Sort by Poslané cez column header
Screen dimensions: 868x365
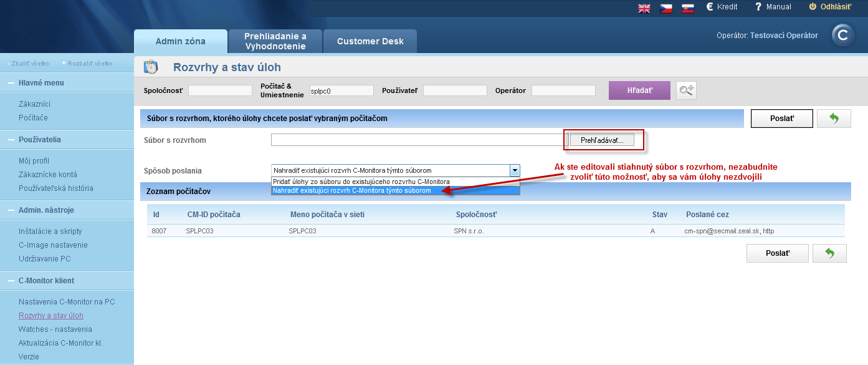pyautogui.click(x=708, y=215)
